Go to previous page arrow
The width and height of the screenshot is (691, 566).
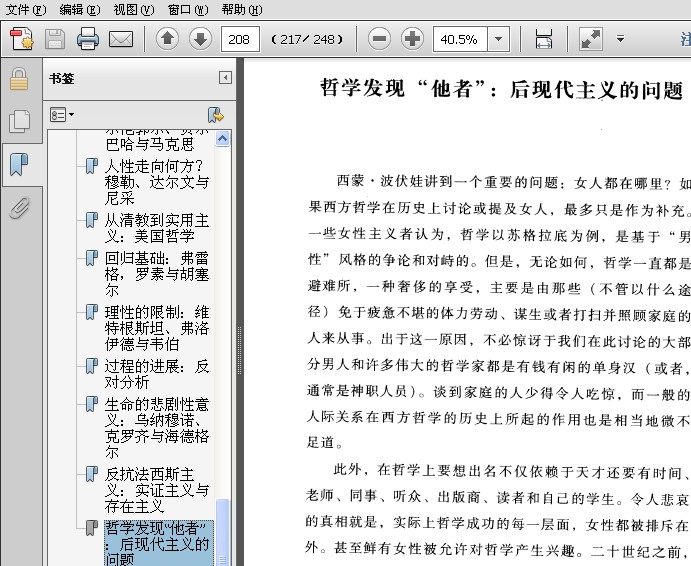tap(167, 39)
